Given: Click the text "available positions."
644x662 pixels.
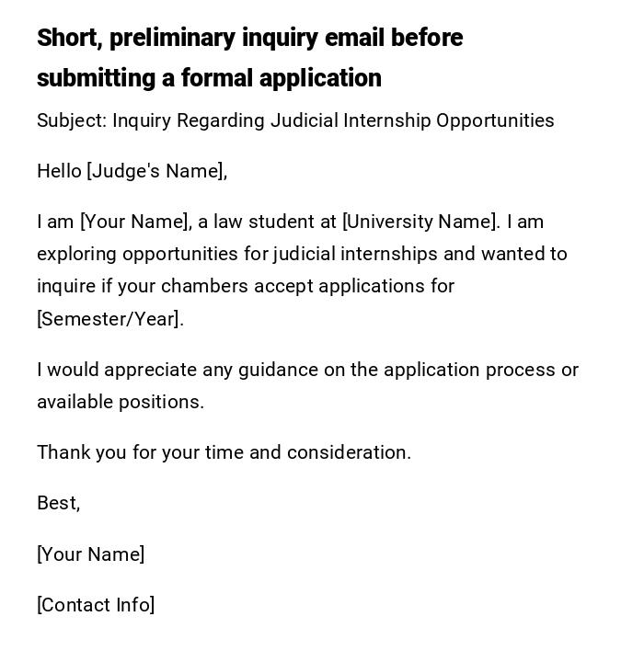Looking at the screenshot, I should (x=121, y=402).
